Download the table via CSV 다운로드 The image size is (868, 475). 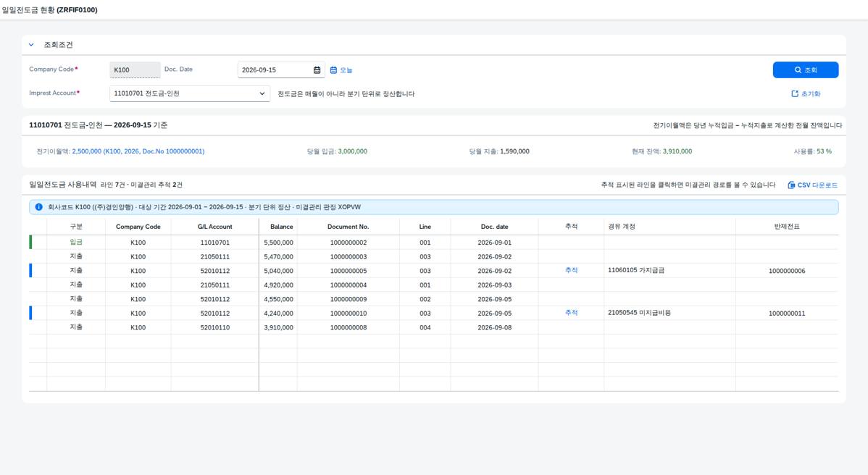813,185
